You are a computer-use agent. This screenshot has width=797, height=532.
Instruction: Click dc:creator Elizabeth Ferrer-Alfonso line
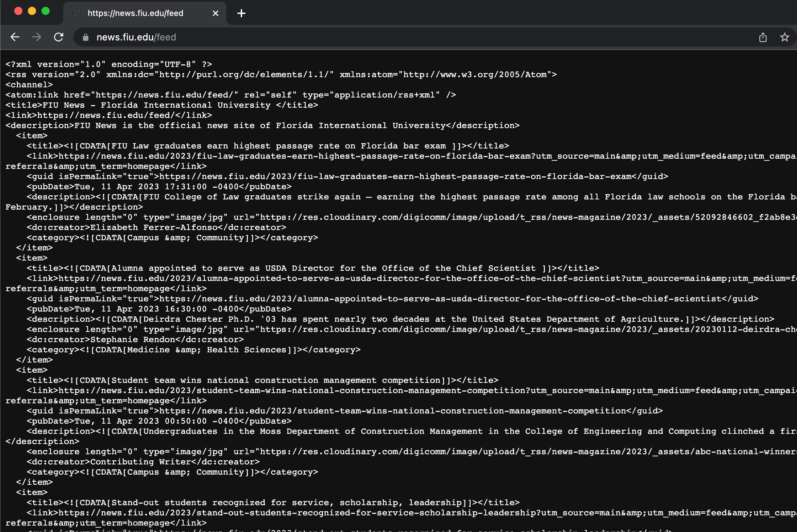(156, 227)
